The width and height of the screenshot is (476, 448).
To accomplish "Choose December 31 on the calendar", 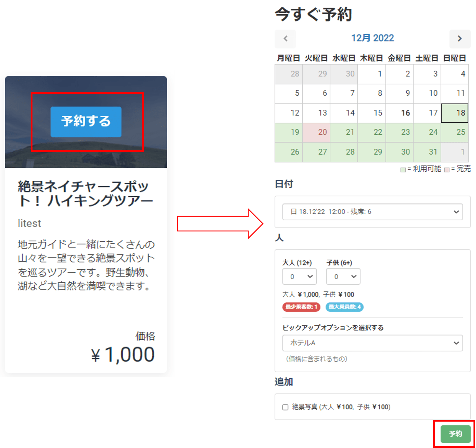I will tap(427, 152).
